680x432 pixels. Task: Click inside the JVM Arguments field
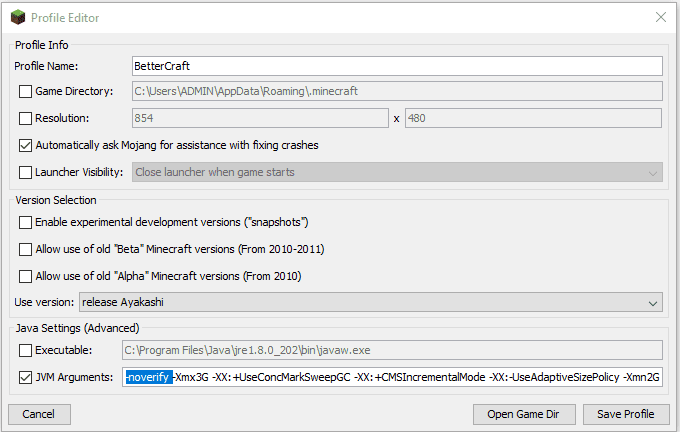[392, 377]
